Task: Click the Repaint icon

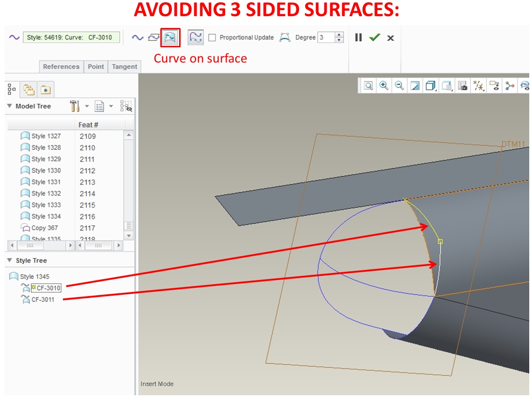Action: [415, 85]
